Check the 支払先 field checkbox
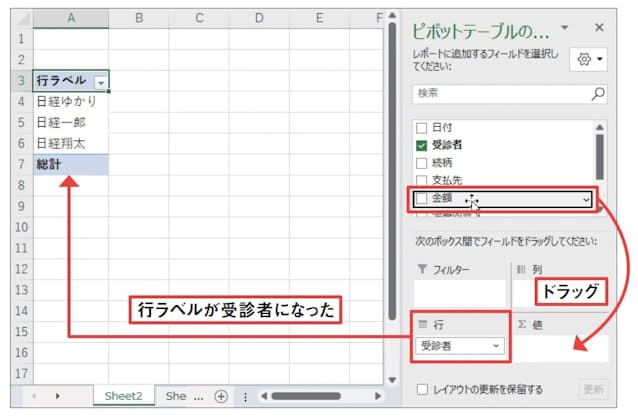This screenshot has height=417, width=638. [x=422, y=180]
